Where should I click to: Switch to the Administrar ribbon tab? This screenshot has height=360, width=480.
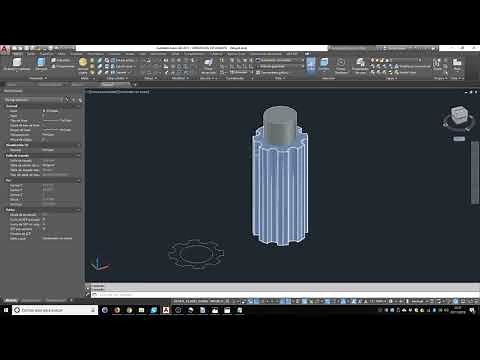(158, 54)
